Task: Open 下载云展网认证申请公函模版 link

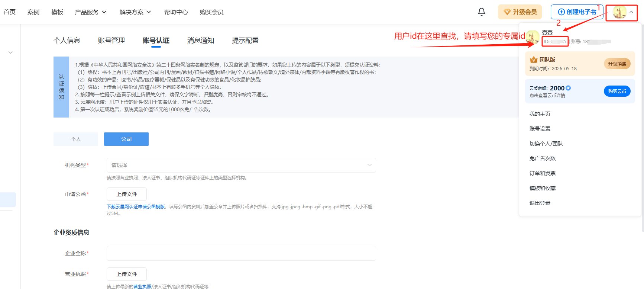Action: 136,207
